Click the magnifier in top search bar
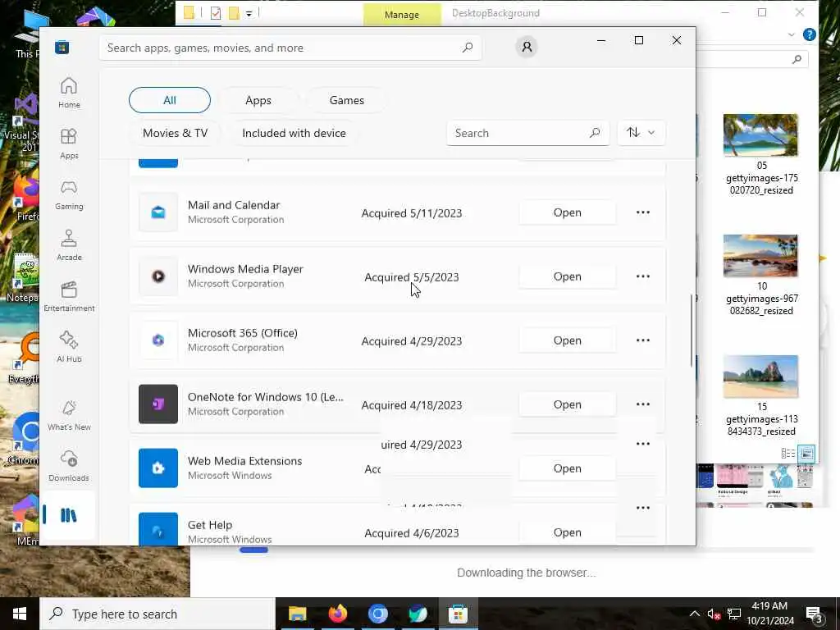 click(468, 47)
